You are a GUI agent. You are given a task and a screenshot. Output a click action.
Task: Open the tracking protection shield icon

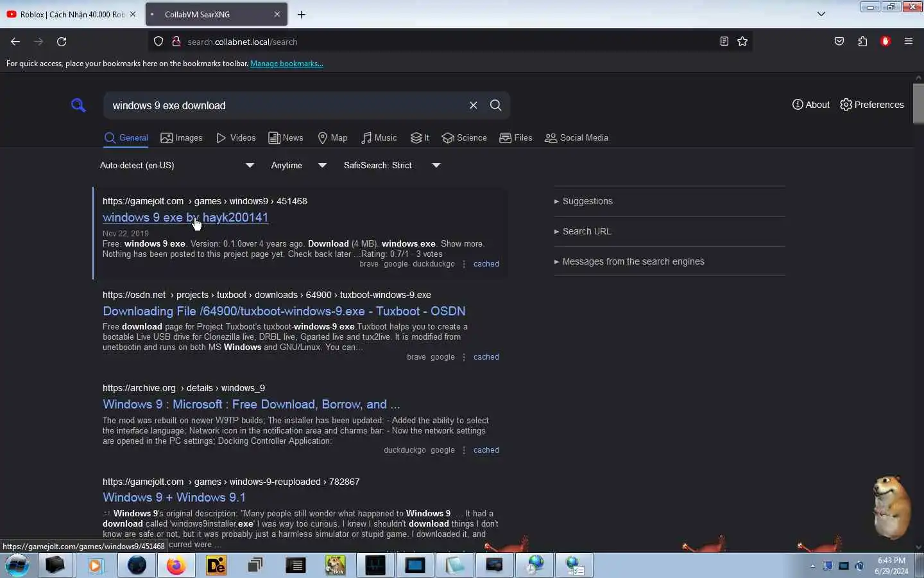pos(158,42)
